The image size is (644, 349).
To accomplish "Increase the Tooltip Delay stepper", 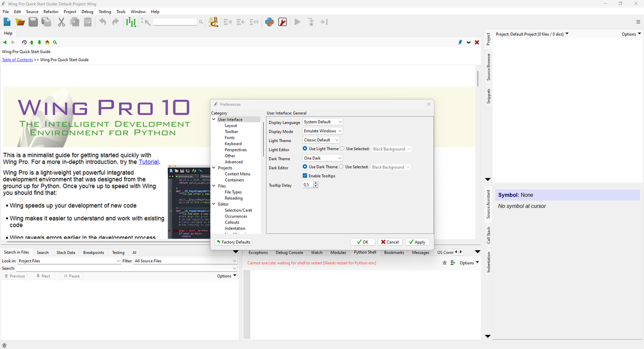I will click(316, 183).
